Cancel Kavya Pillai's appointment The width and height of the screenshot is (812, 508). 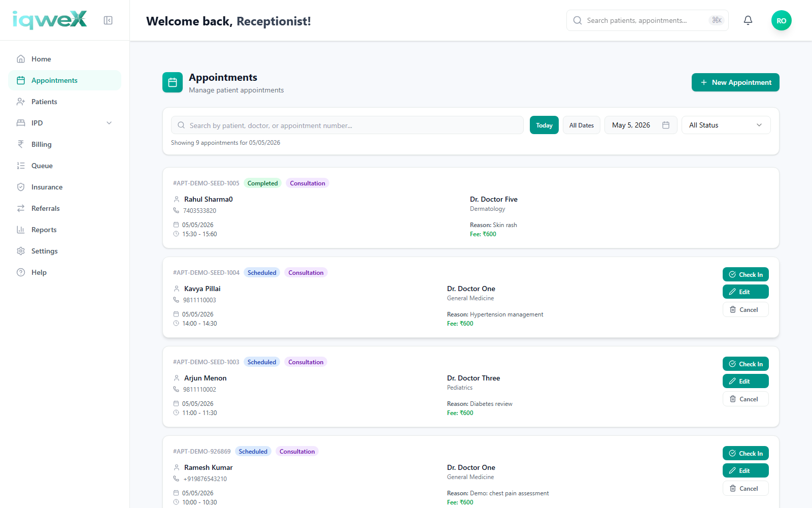[746, 309]
